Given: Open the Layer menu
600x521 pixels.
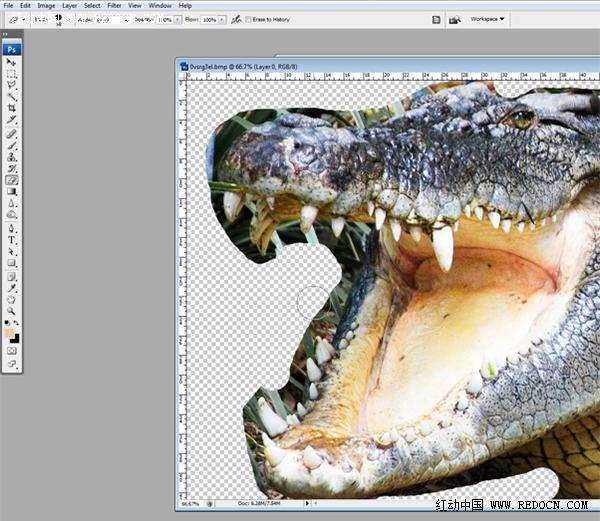Looking at the screenshot, I should tap(69, 5).
